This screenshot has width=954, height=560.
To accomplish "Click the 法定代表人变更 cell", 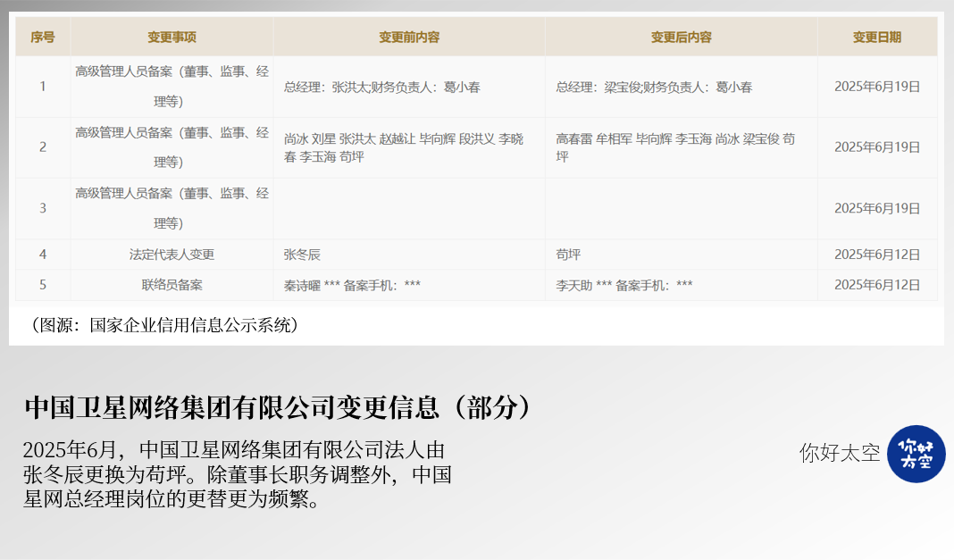I will (172, 255).
